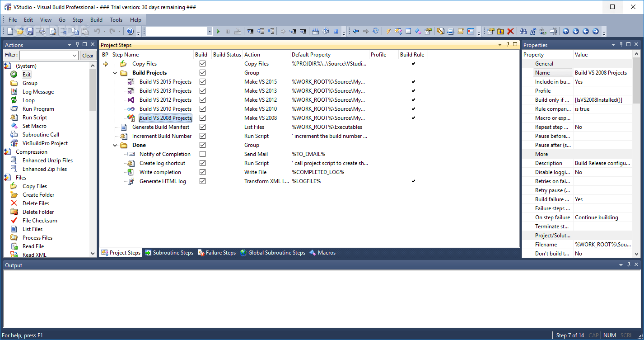Click the lightning bolt toolbar icon

pos(388,31)
